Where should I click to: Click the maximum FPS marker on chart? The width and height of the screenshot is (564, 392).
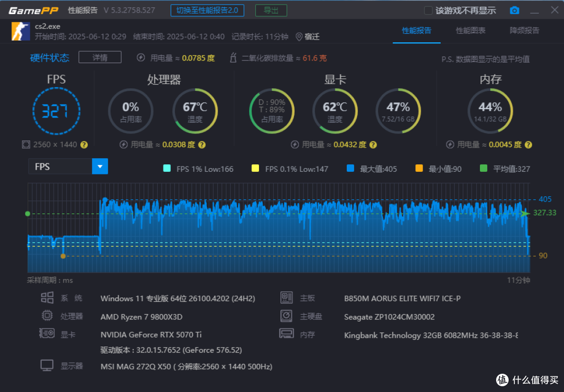104,199
